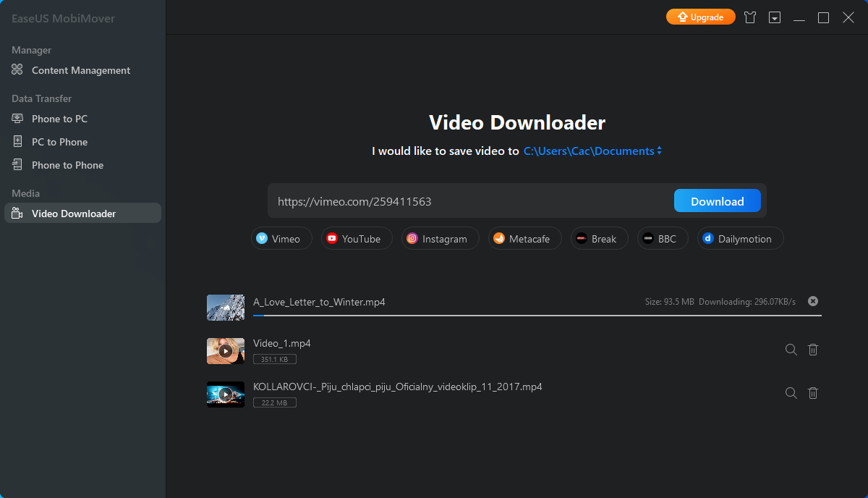The image size is (868, 498).
Task: Delete Video_1.mp4 using its trash icon
Action: click(812, 350)
